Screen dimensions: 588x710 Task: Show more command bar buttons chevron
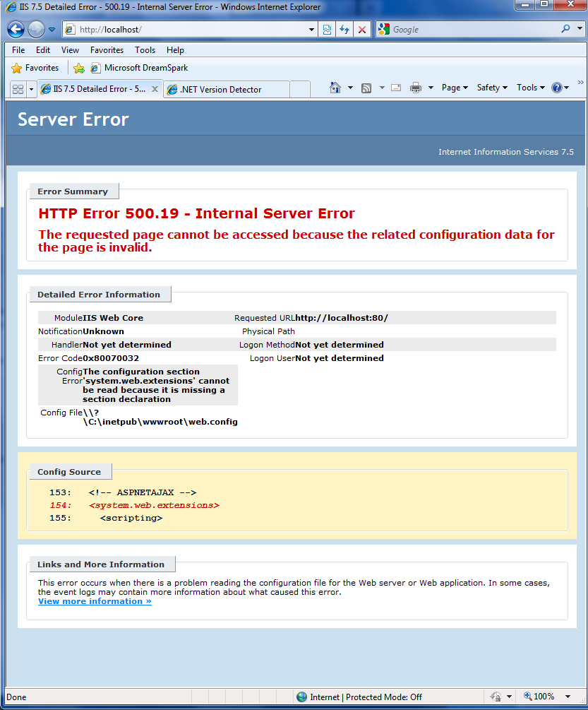pyautogui.click(x=581, y=83)
